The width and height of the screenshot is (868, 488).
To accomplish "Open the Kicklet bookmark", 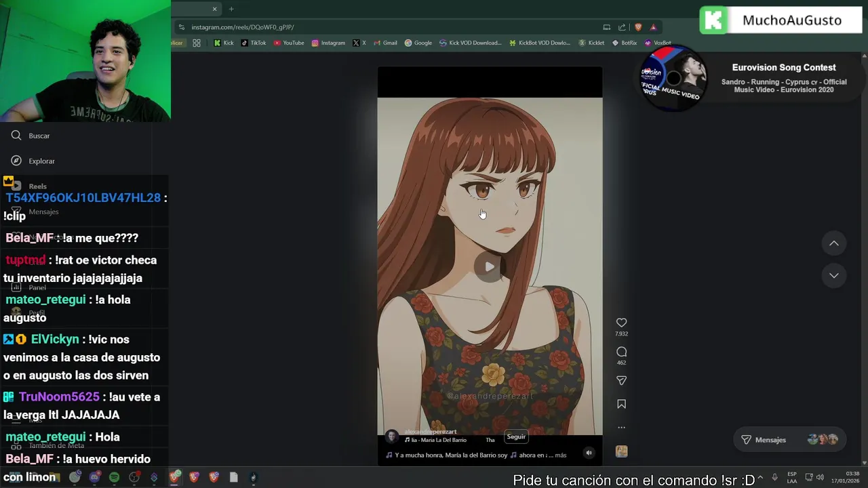I will point(591,43).
